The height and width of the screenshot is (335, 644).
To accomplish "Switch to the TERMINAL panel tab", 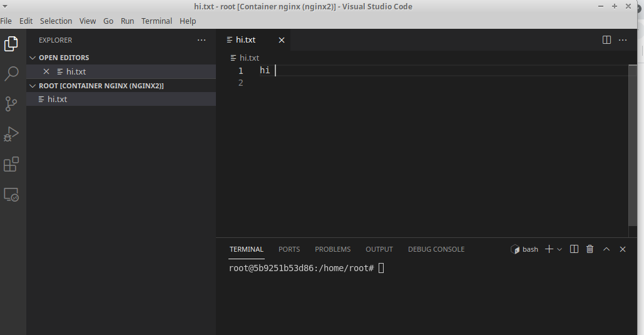I will click(x=247, y=249).
